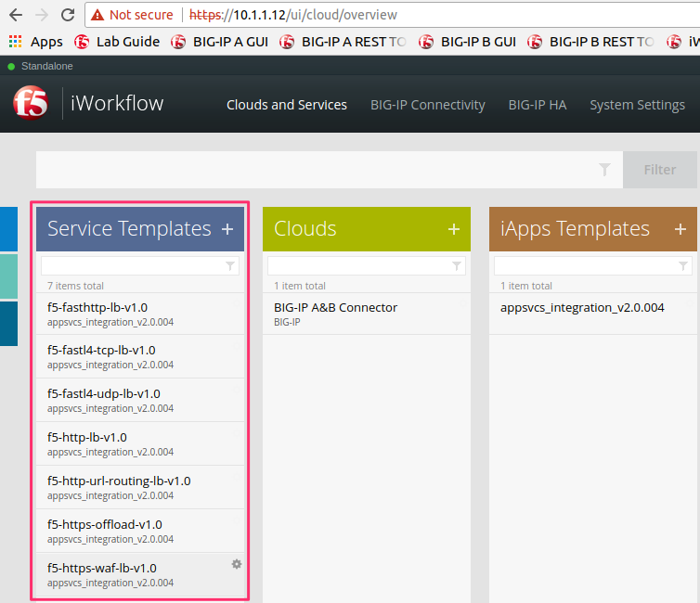Click the Clouds panel header
Screen dimensions: 700x603
[367, 229]
